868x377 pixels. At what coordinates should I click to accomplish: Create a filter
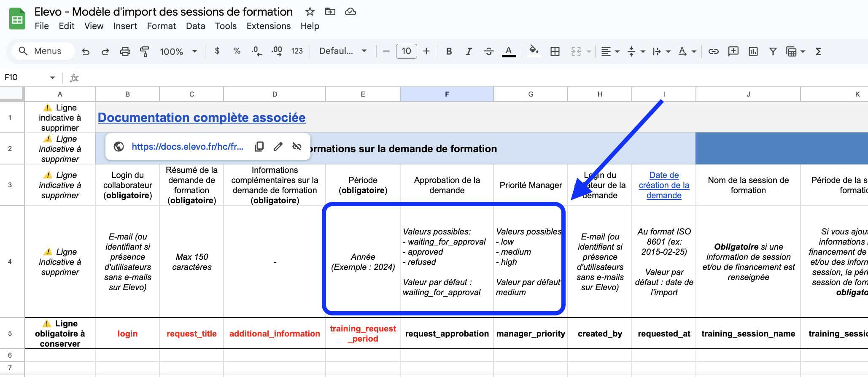[x=773, y=51]
